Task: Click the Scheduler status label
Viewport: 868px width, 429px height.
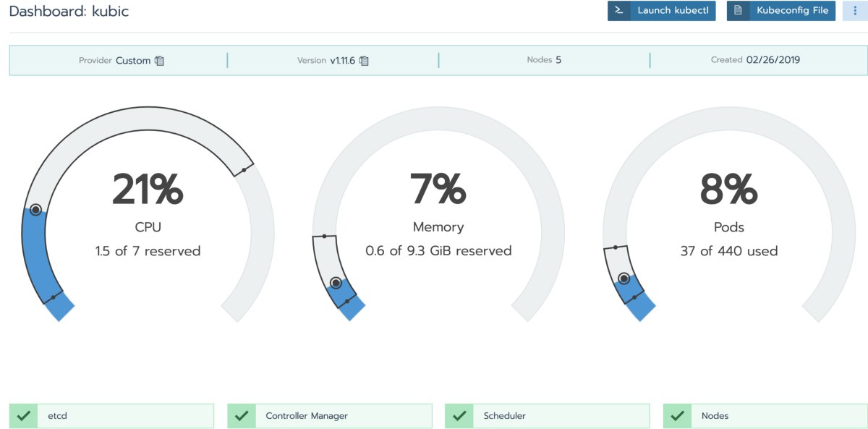Action: [x=504, y=416]
